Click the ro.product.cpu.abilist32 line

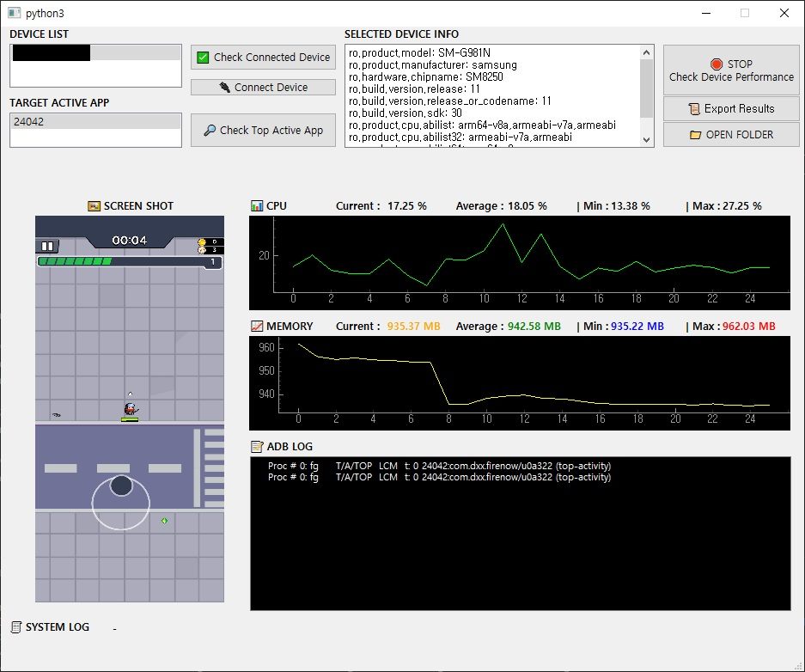point(460,137)
